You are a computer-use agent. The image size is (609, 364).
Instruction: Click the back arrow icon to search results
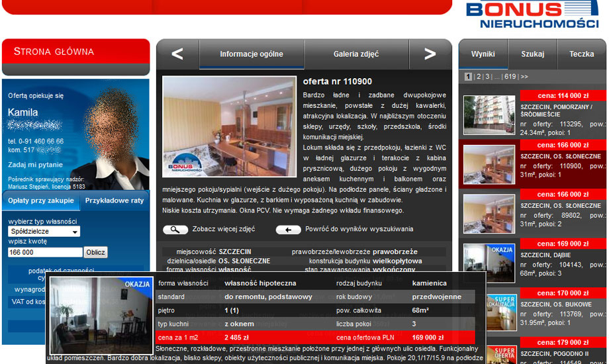(x=288, y=230)
